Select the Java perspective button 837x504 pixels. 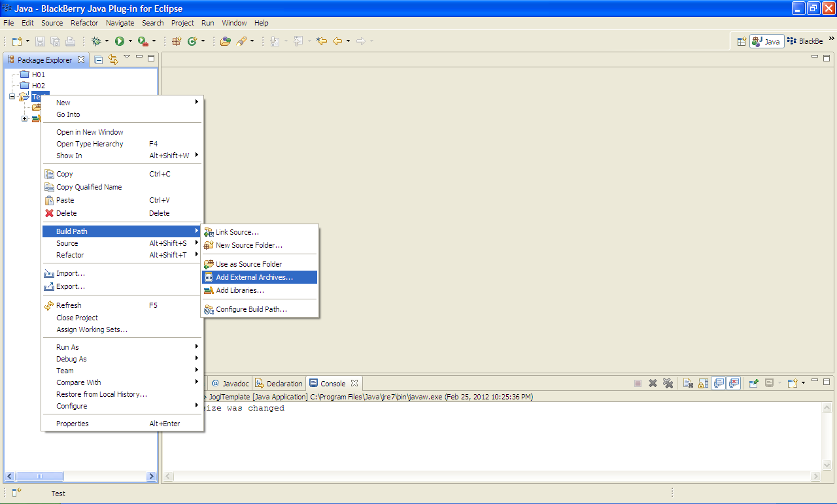tap(767, 41)
